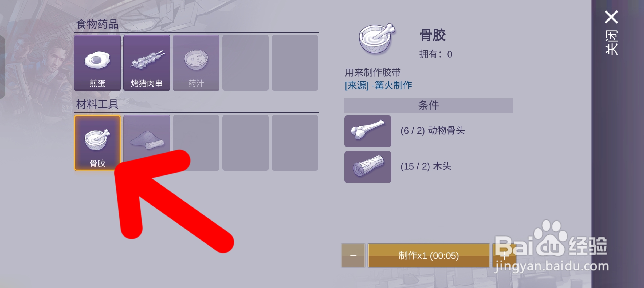Click the large 骨胶 preview image
Viewport: 644px width, 288px height.
(x=377, y=39)
